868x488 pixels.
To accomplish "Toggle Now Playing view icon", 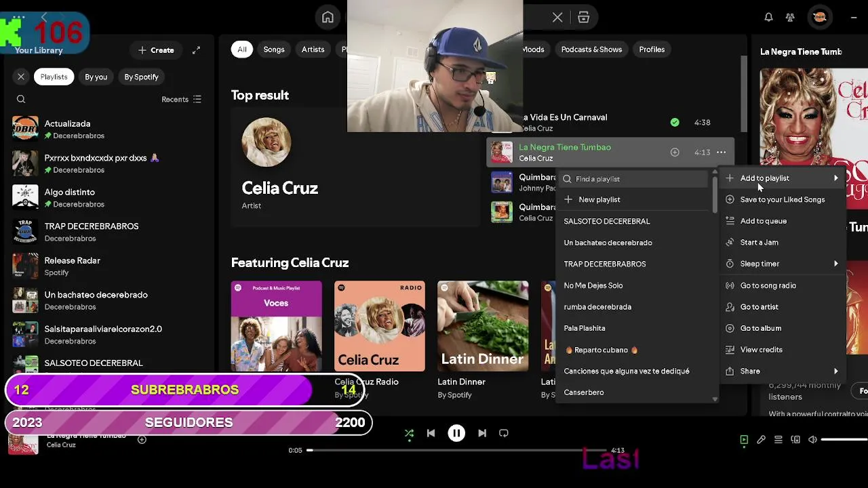I will [744, 440].
